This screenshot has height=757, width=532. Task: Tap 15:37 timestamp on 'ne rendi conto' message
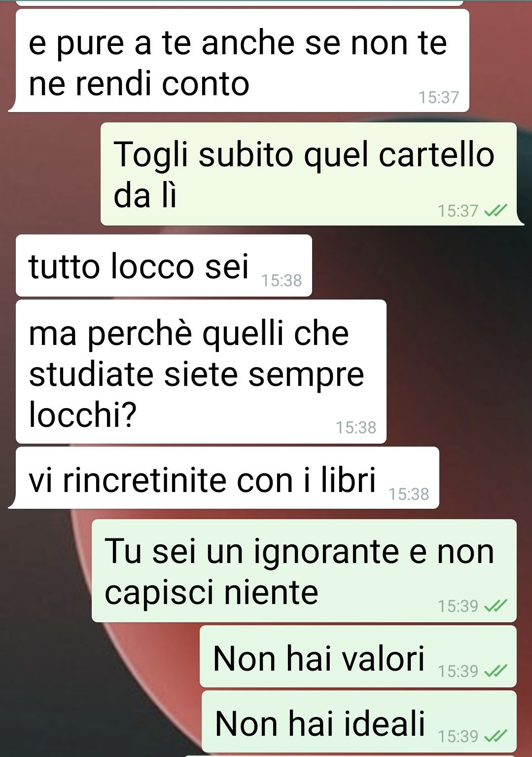(x=439, y=97)
